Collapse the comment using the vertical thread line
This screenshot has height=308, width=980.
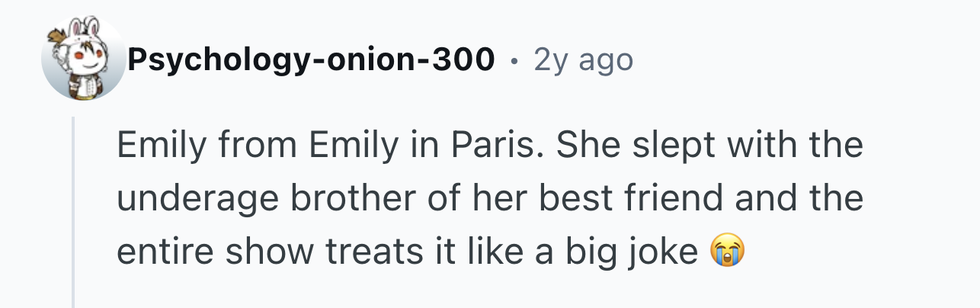(73, 212)
